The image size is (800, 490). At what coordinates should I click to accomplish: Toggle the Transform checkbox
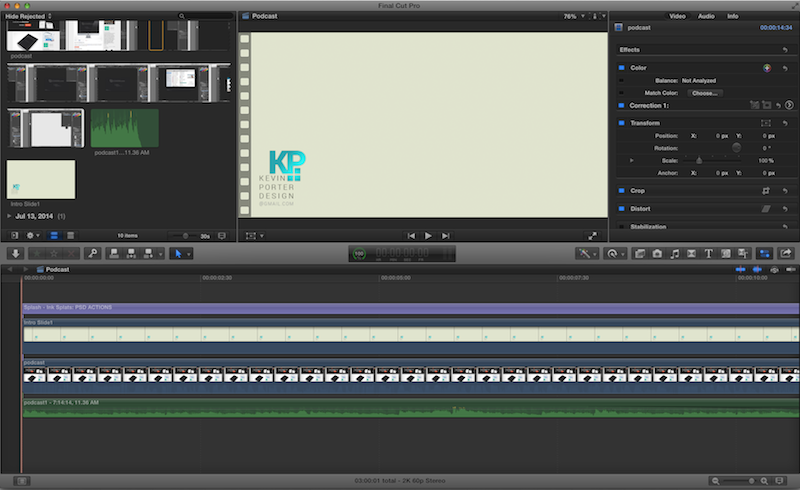pos(621,123)
